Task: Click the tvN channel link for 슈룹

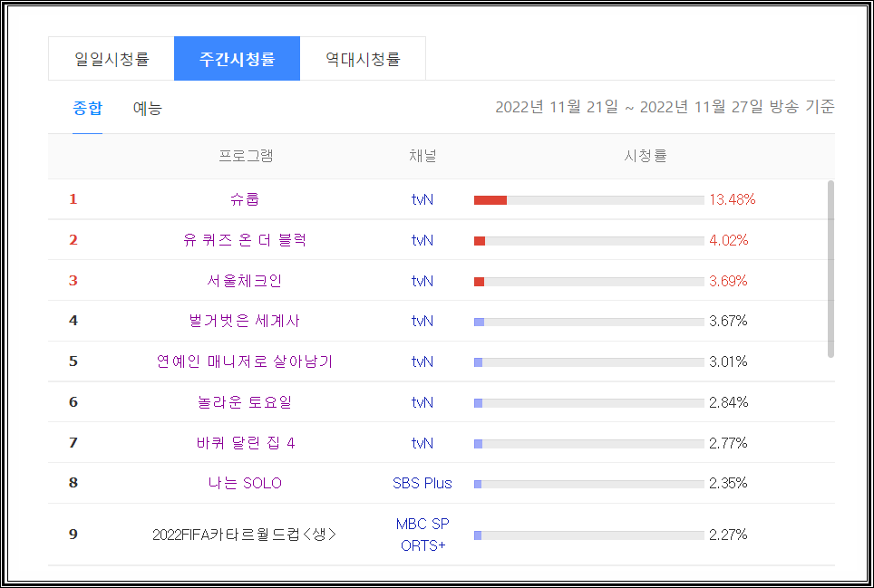Action: point(422,199)
